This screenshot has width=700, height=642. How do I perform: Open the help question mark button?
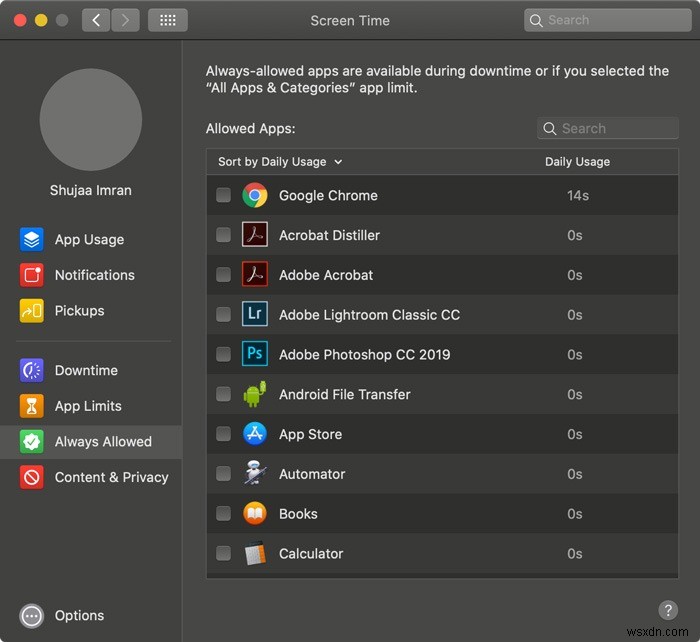point(668,610)
